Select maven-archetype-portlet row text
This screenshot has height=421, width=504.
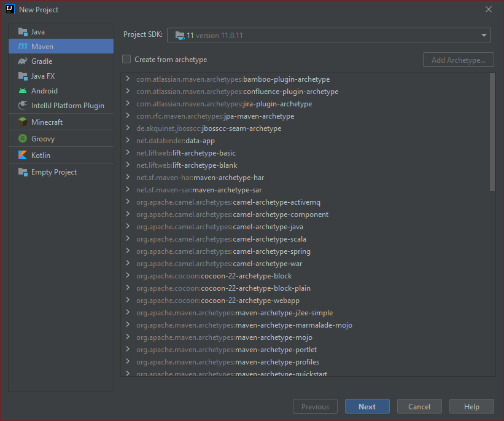pos(227,350)
